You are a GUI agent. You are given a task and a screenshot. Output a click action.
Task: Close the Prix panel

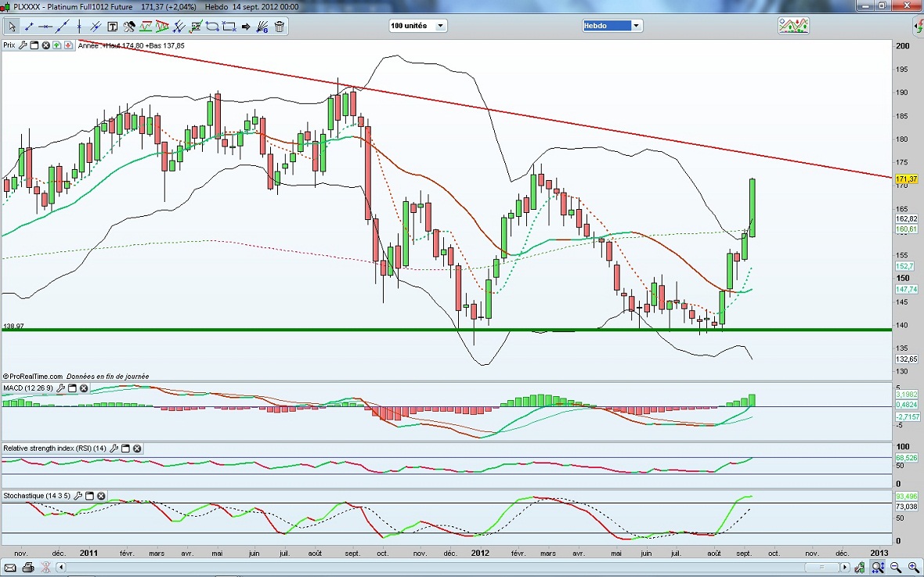(45, 45)
